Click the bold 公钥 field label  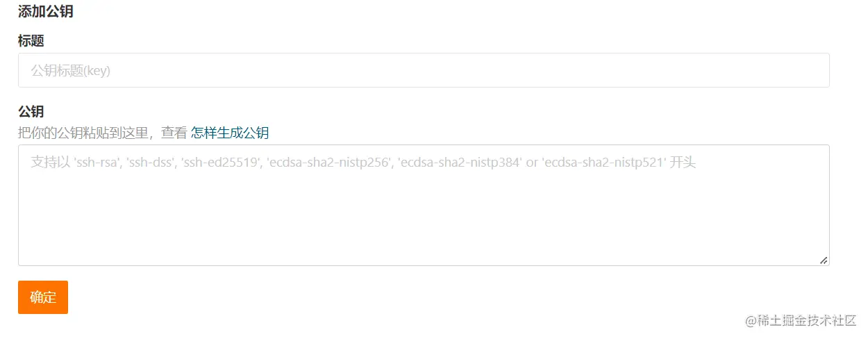[x=31, y=112]
